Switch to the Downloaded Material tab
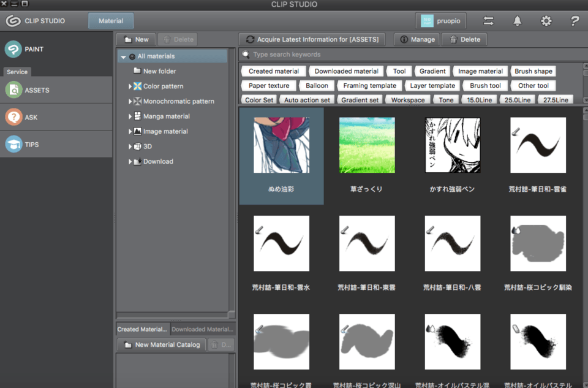 202,329
